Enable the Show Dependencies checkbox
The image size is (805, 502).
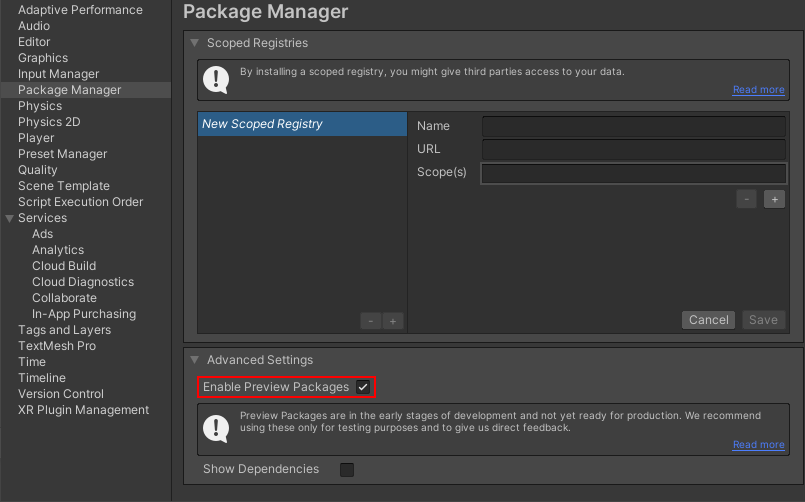(347, 469)
